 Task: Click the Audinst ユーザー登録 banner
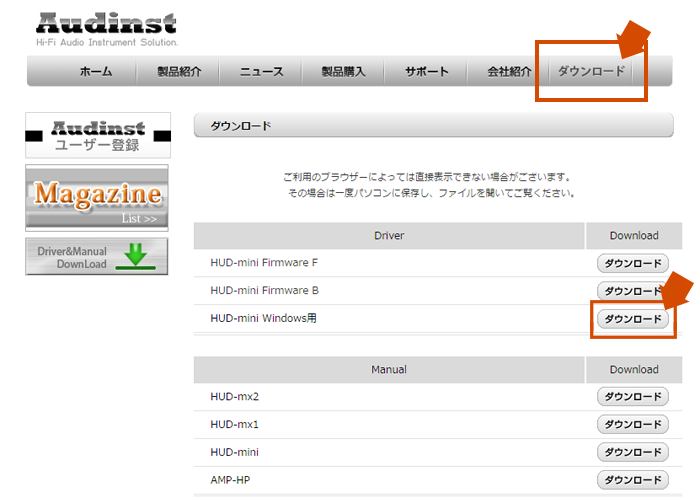98,135
